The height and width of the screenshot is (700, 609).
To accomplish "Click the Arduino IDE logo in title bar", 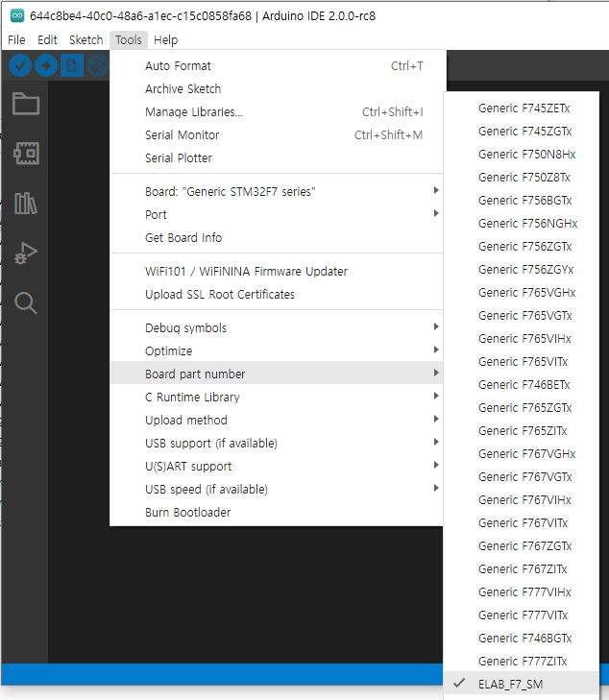I will 17,16.
